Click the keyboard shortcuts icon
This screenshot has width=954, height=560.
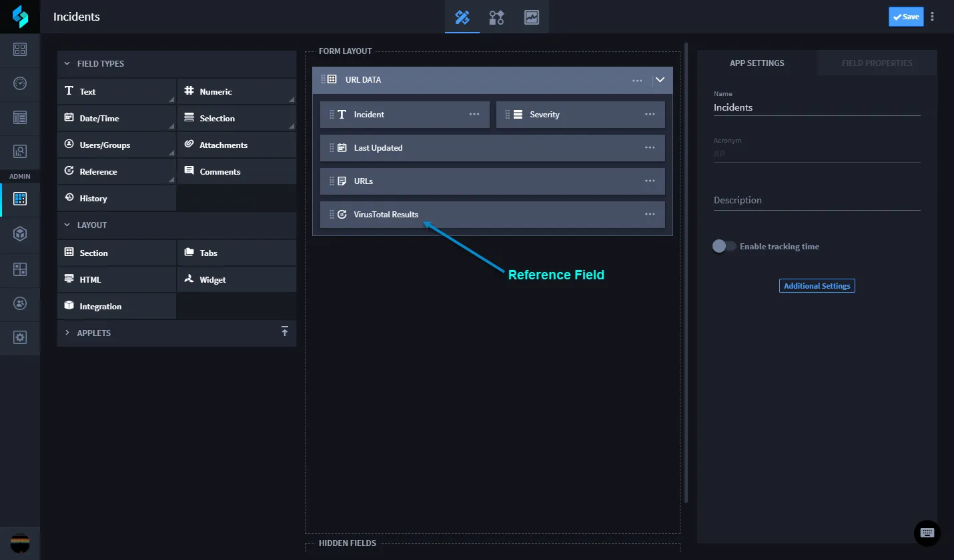[x=927, y=533]
